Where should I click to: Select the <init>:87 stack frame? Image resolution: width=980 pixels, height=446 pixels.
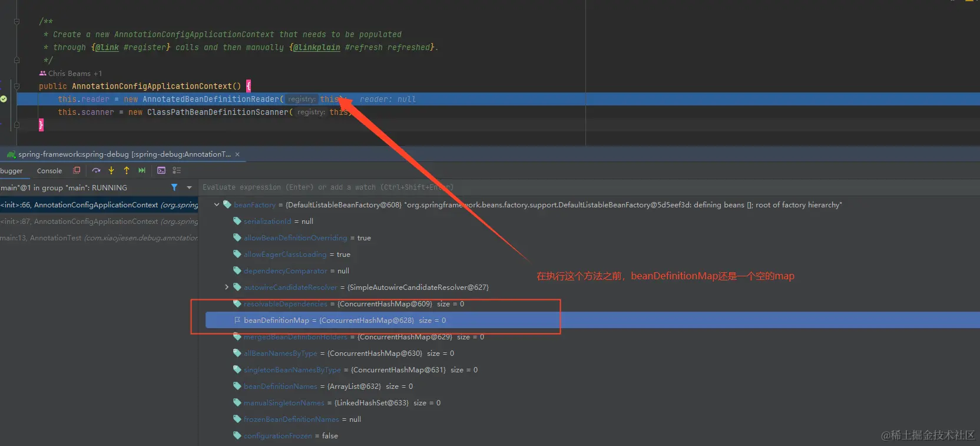(99, 222)
